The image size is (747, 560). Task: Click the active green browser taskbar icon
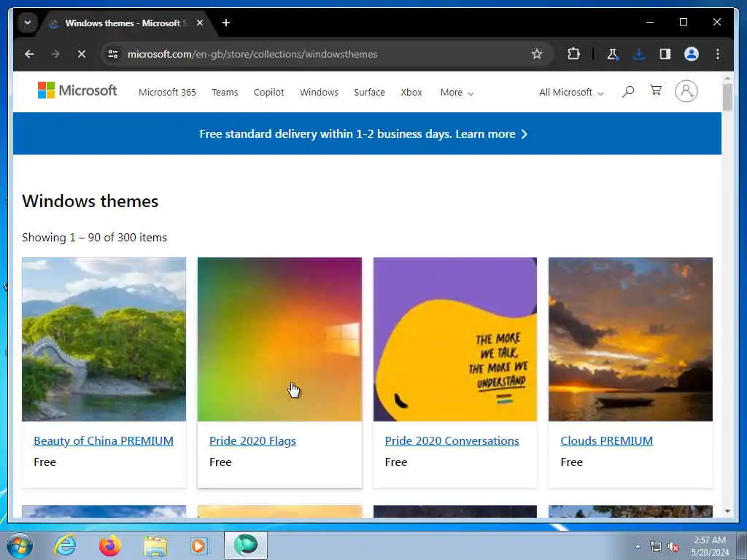(246, 545)
